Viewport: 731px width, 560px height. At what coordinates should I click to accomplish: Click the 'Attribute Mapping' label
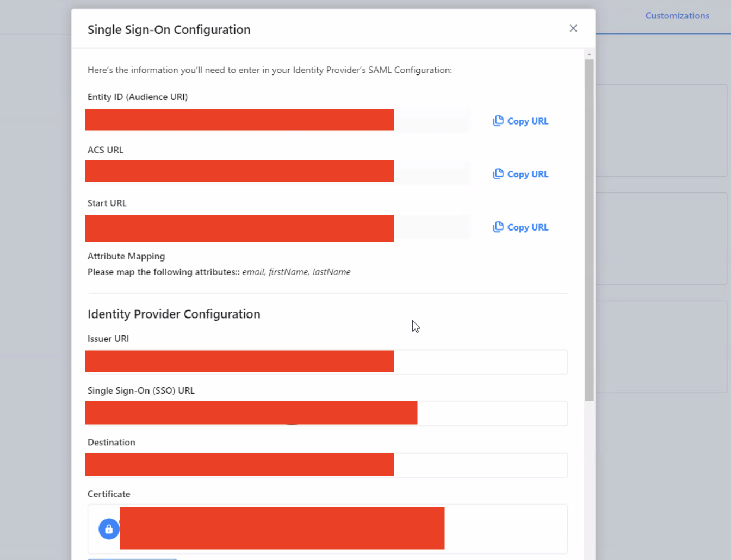(126, 256)
